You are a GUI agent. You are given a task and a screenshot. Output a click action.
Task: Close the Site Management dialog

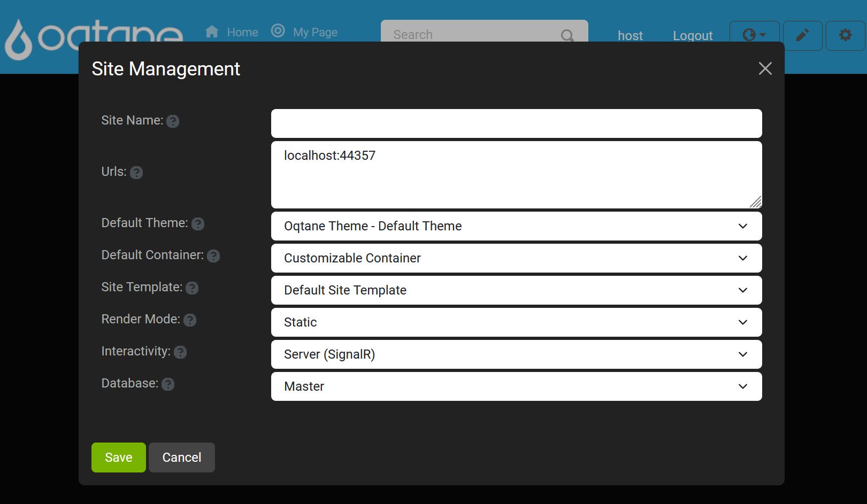click(765, 68)
